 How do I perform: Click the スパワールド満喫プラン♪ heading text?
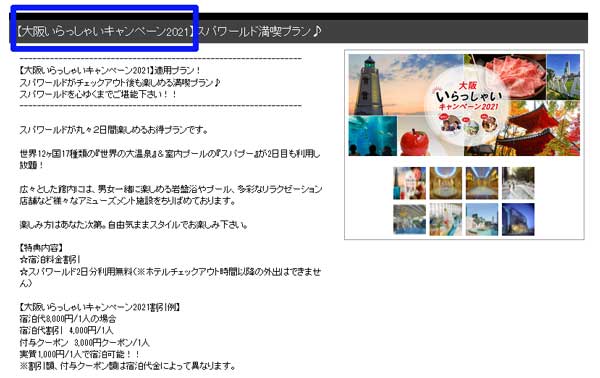[x=259, y=31]
